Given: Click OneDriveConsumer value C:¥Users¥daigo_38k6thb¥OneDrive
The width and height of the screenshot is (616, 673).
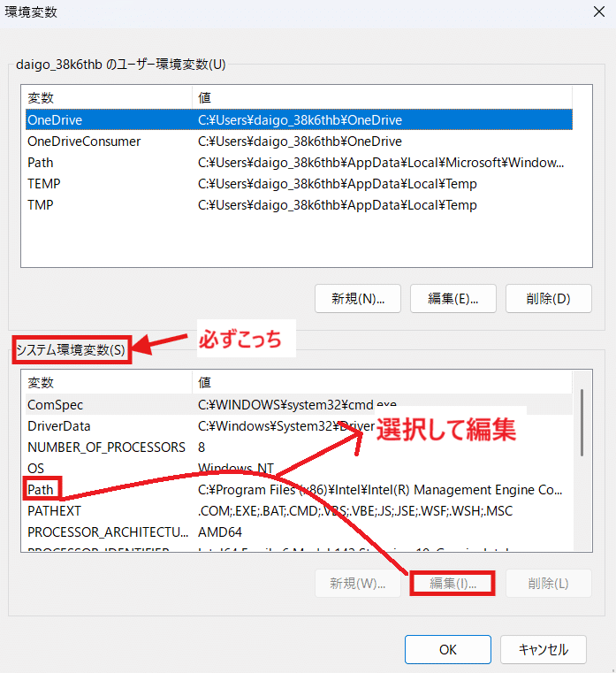Looking at the screenshot, I should click(300, 141).
